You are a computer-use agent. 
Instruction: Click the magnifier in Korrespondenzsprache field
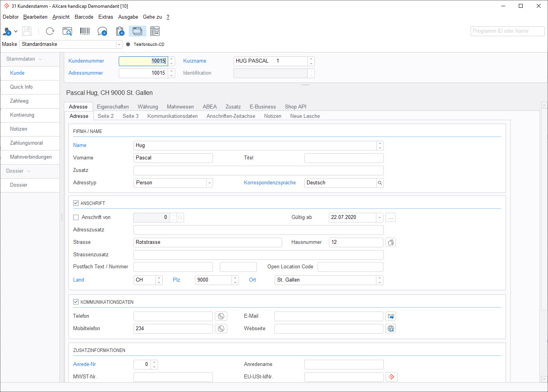[380, 183]
